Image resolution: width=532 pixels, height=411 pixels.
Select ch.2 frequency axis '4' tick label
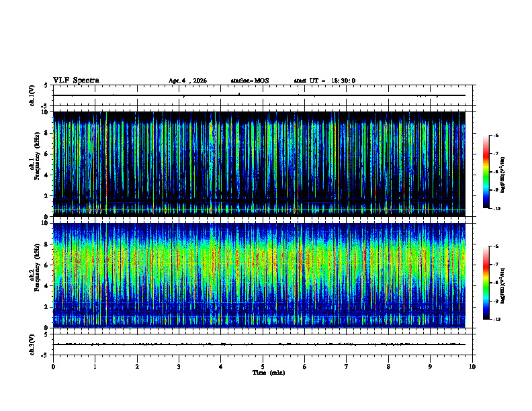pyautogui.click(x=47, y=286)
